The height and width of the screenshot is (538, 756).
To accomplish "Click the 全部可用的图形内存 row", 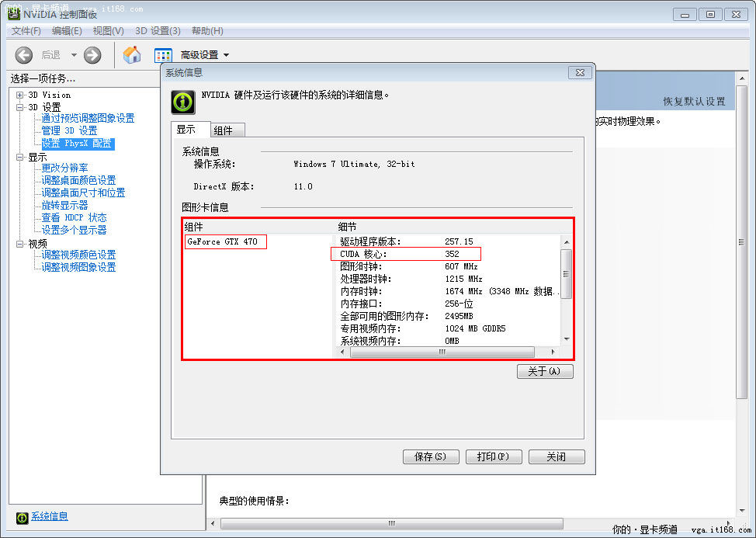I will [449, 316].
